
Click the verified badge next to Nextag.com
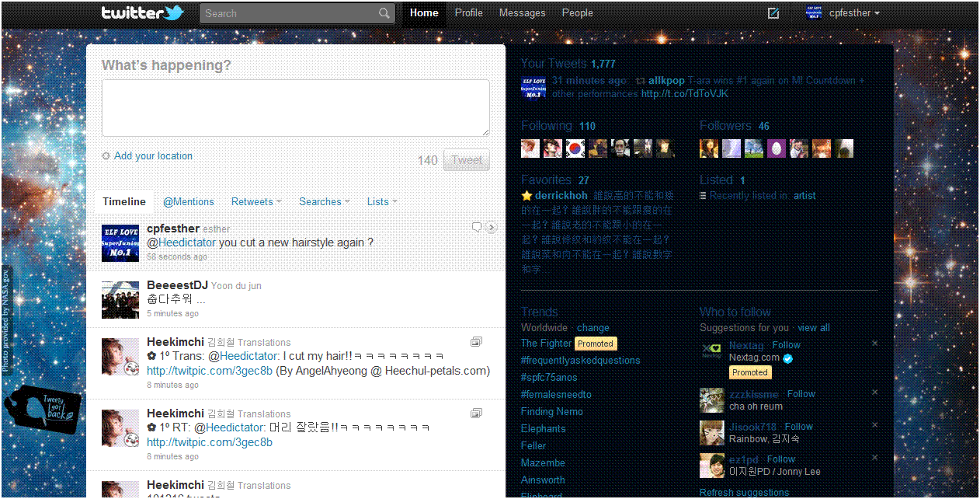pyautogui.click(x=788, y=358)
